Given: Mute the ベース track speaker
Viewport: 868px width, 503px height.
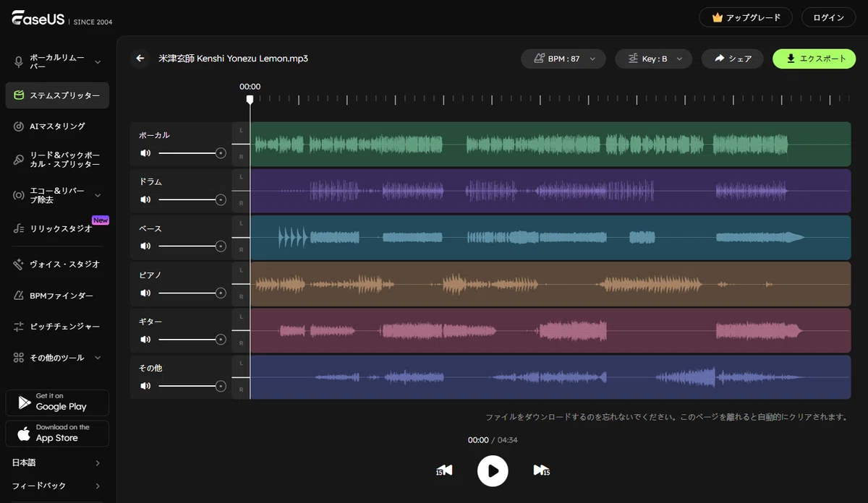Looking at the screenshot, I should tap(145, 246).
